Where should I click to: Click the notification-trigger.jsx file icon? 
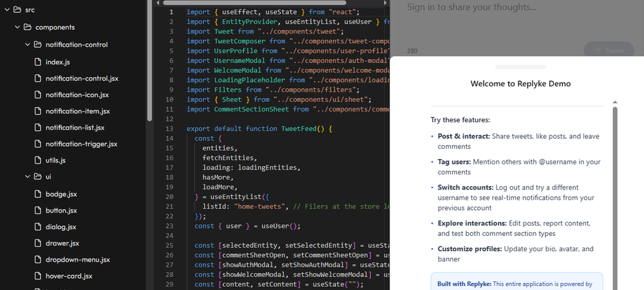pos(38,144)
